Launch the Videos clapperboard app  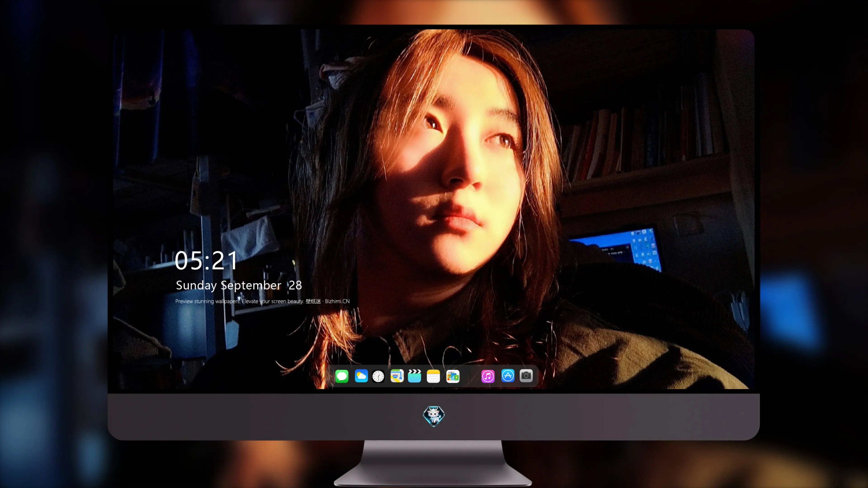[415, 376]
